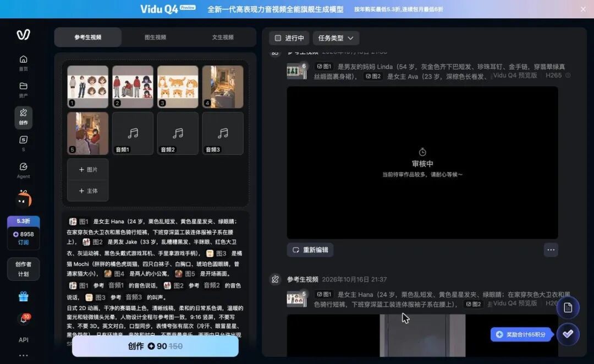This screenshot has height=364, width=594.
Task: Click 音频2 reference in the prompt
Action: coord(212,285)
